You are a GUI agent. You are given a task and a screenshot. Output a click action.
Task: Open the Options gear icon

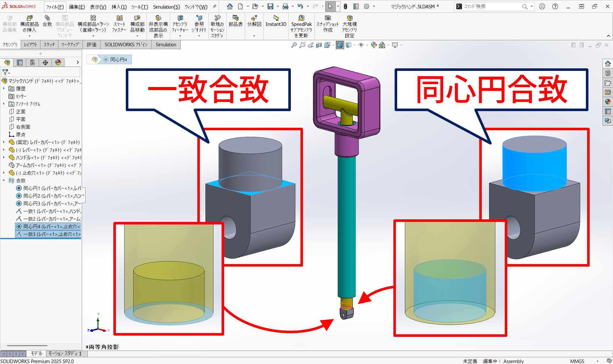[x=367, y=6]
